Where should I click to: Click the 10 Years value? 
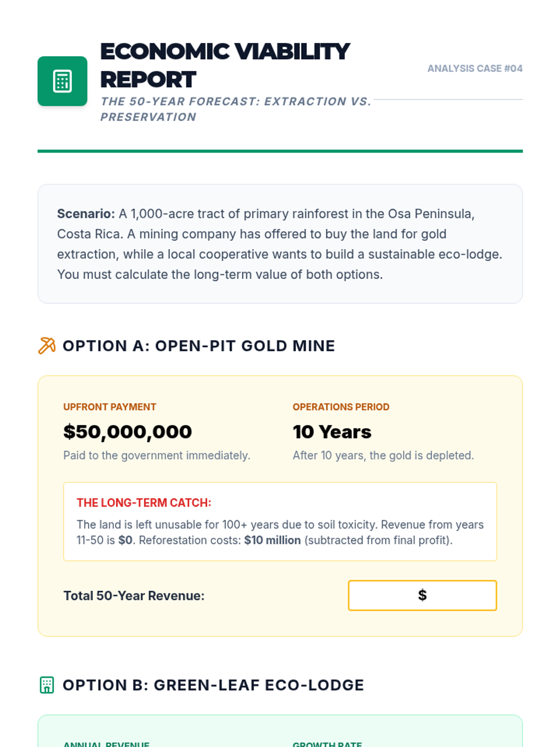tap(332, 432)
